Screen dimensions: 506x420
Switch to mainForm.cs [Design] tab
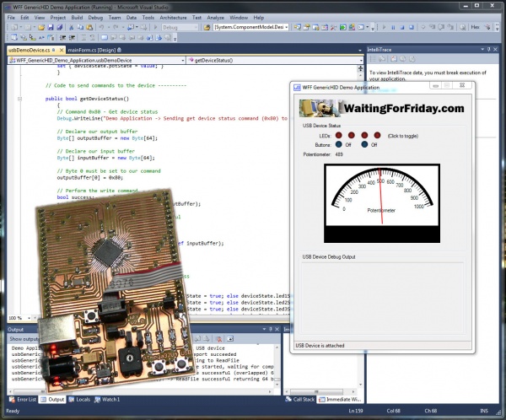94,50
